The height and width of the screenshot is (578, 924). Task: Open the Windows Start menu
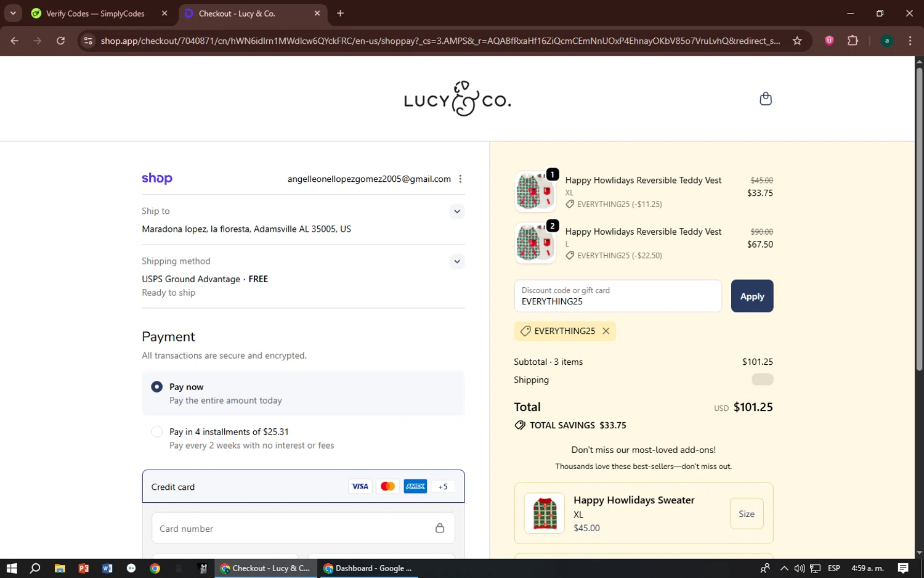pos(11,568)
